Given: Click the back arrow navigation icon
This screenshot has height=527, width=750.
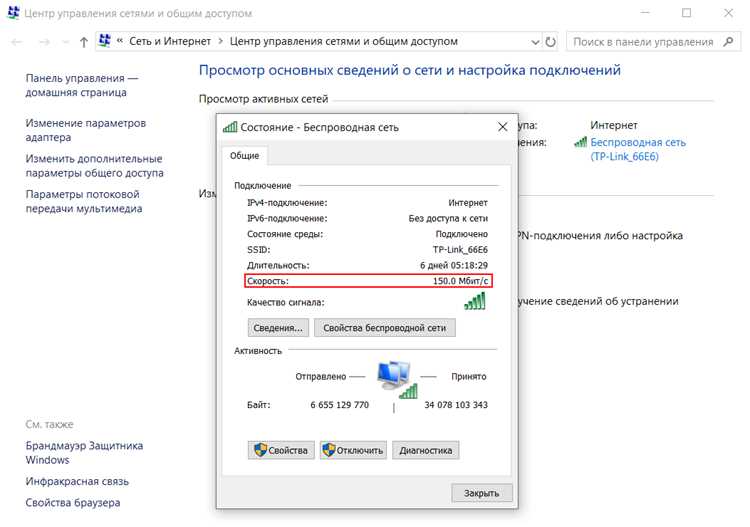Looking at the screenshot, I should point(17,42).
